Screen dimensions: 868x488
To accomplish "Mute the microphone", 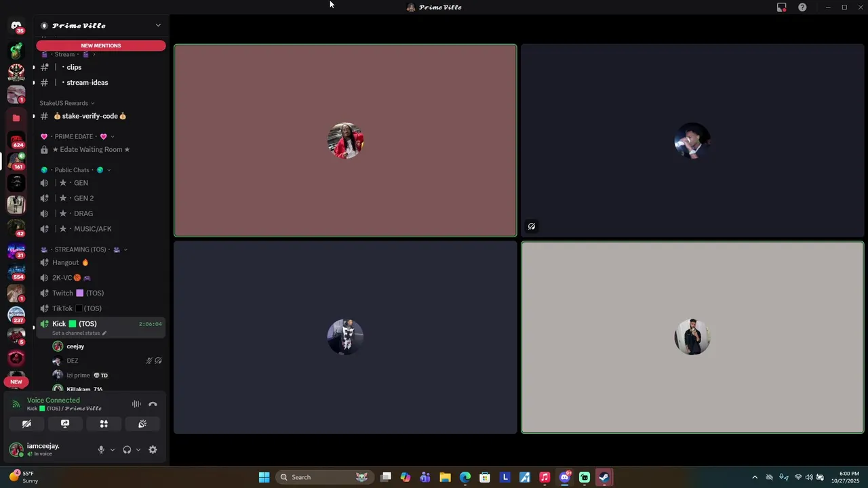I will click(x=101, y=449).
